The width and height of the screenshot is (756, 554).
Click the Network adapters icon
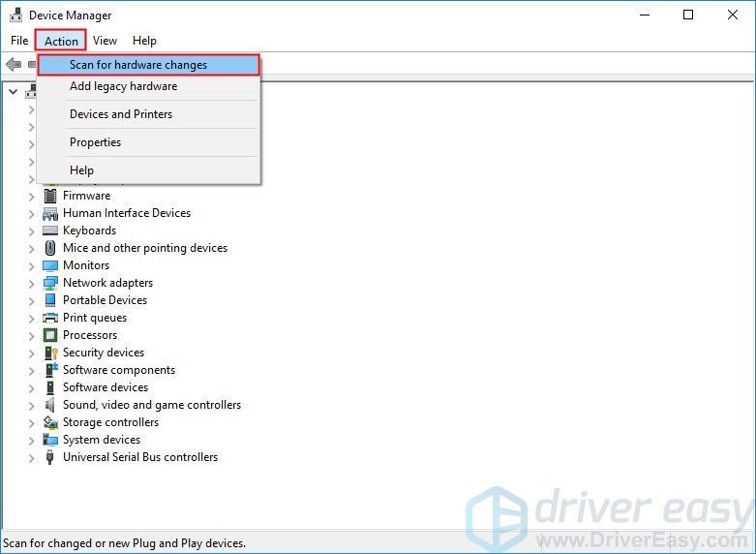tap(50, 283)
